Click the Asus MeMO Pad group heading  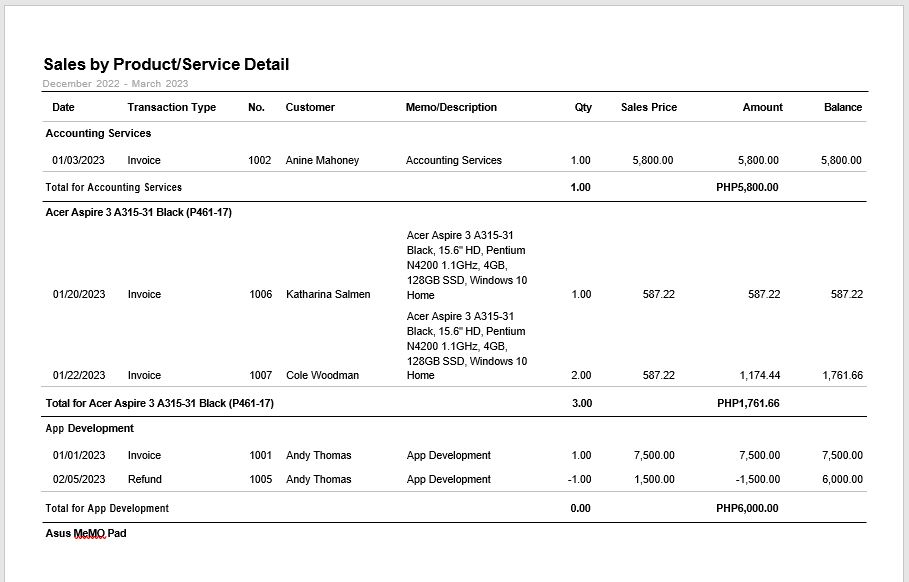86,533
